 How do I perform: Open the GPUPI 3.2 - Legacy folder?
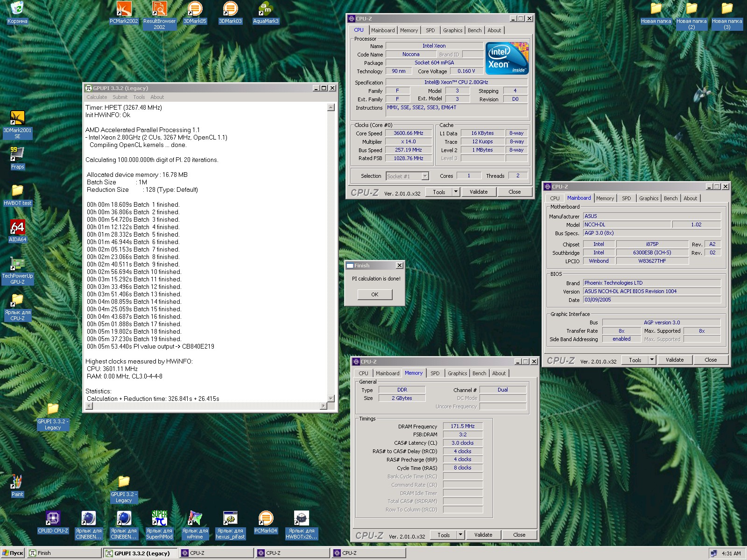point(124,489)
